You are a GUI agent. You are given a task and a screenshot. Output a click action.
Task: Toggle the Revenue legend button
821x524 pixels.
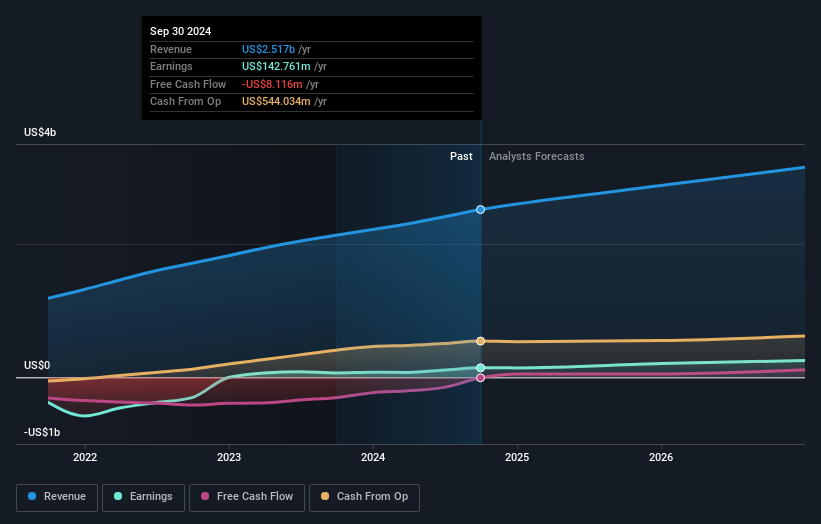click(57, 497)
